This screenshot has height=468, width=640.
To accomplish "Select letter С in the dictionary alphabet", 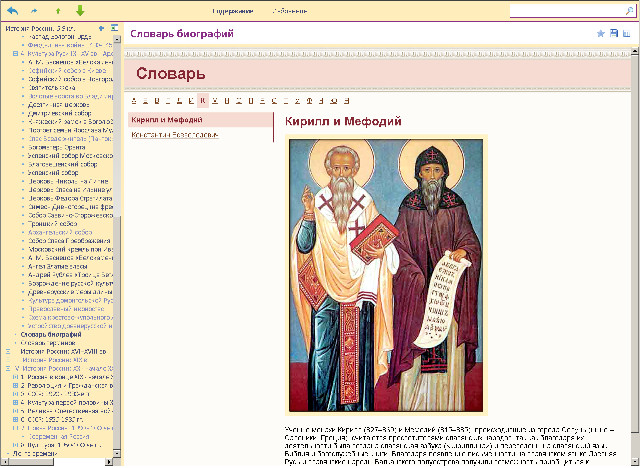I will click(x=275, y=101).
